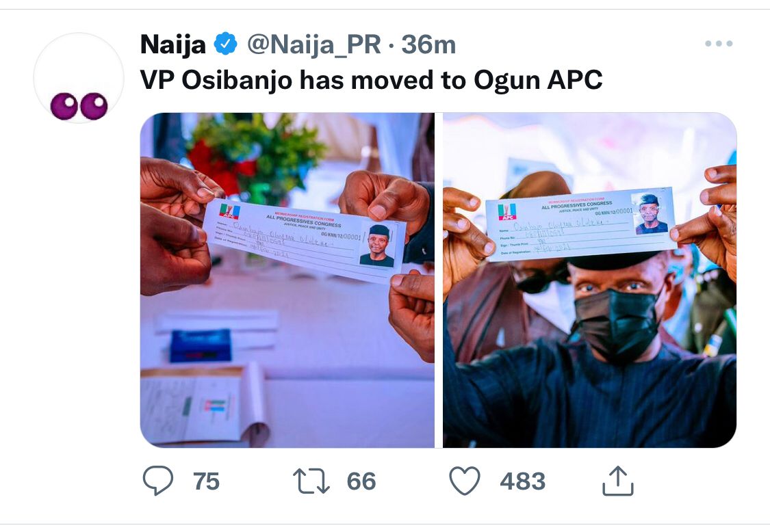
Task: Click the like count 483
Action: [522, 481]
